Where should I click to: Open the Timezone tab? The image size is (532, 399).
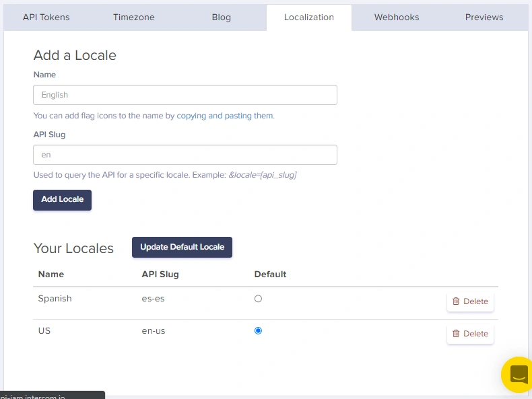[135, 17]
